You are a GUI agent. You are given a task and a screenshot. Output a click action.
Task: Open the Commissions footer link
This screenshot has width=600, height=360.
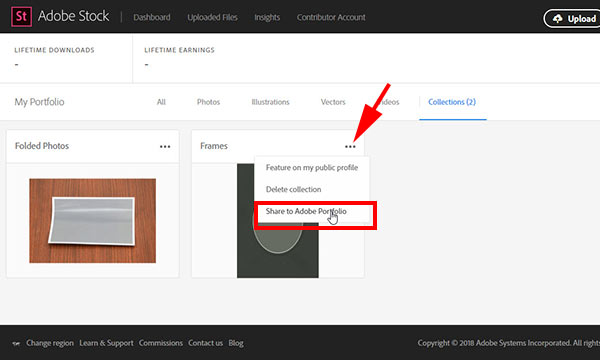coord(161,343)
